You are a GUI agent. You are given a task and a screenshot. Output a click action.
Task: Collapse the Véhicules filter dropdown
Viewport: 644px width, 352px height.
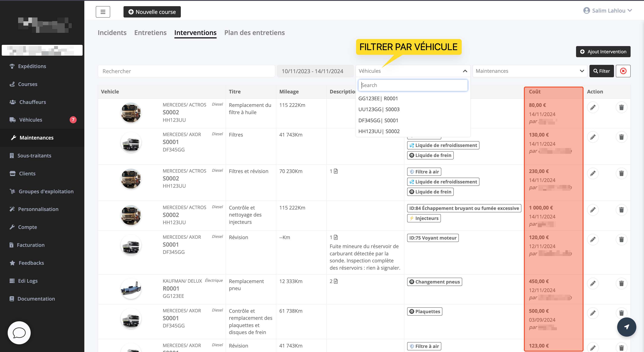point(465,71)
